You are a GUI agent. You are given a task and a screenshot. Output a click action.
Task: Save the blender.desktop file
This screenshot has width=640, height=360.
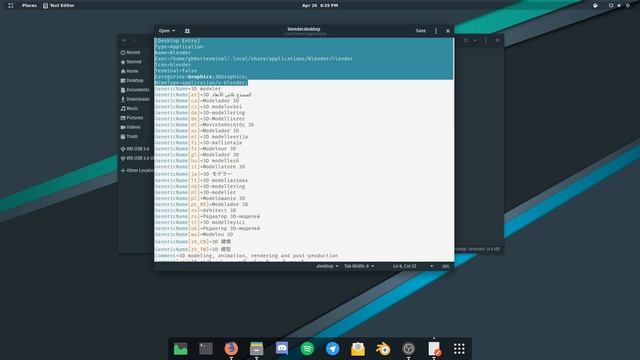point(420,31)
